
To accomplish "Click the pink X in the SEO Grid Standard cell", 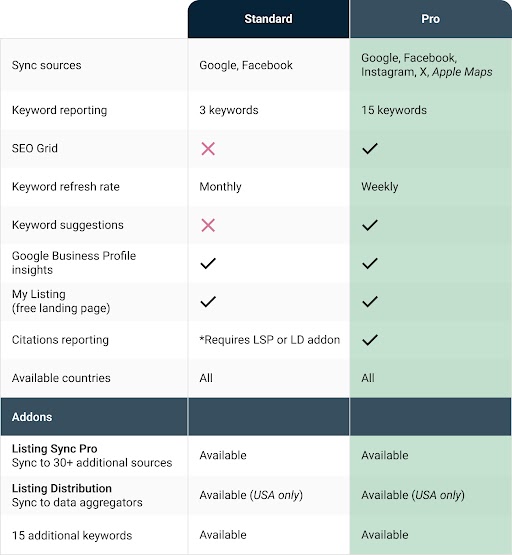I will click(208, 149).
